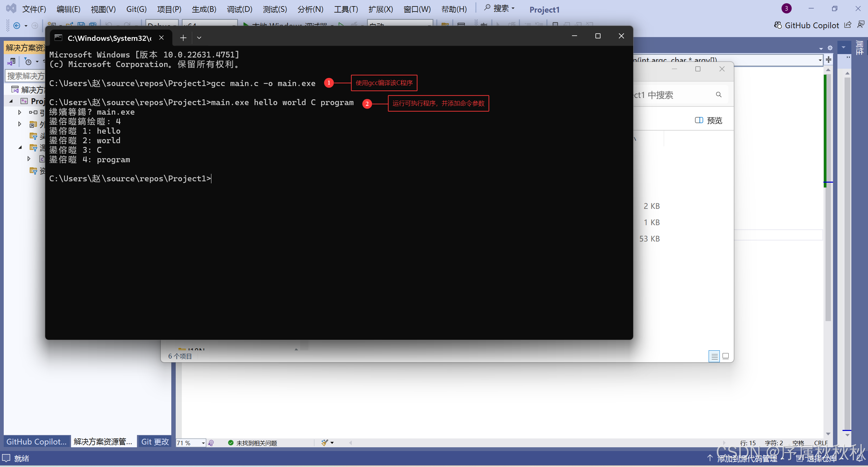Open a new terminal tab with plus

183,38
